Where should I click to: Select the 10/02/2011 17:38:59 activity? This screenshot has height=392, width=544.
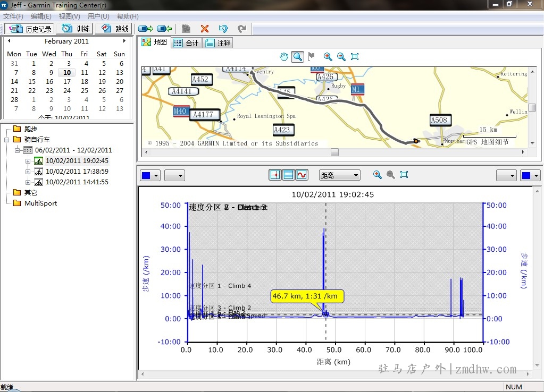pyautogui.click(x=77, y=172)
